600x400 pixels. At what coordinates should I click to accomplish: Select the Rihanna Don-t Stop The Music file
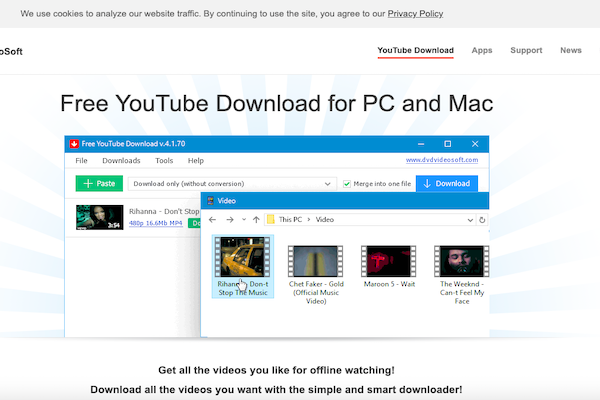[243, 266]
